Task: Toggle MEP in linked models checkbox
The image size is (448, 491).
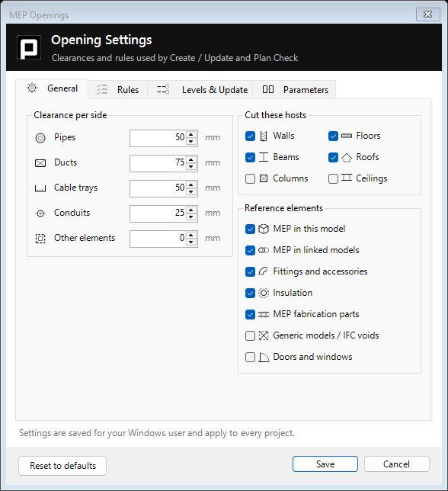Action: click(x=250, y=251)
